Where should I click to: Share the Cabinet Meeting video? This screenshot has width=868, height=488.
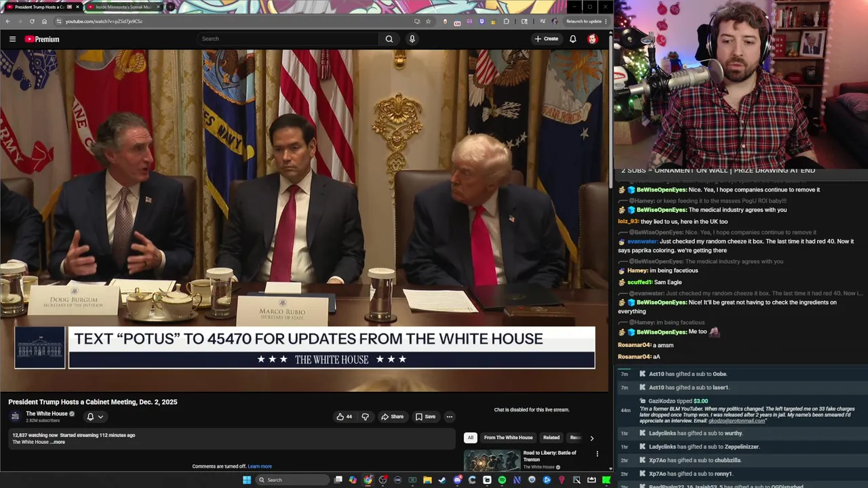coord(392,416)
